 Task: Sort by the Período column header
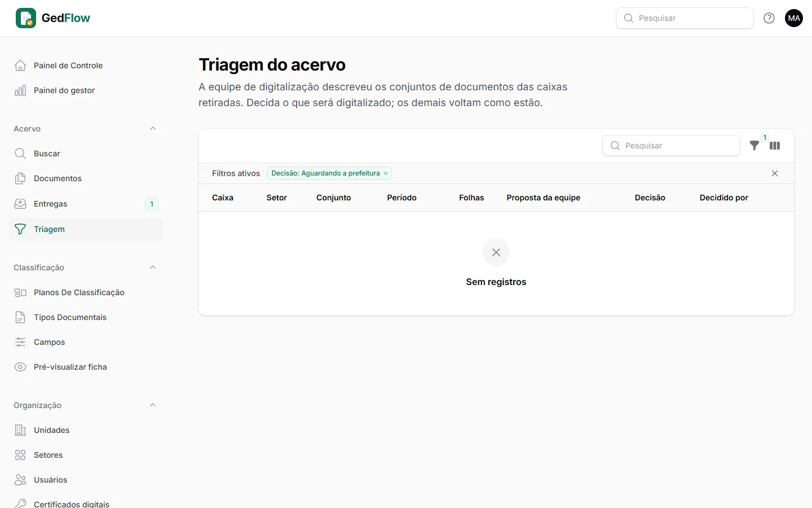pos(402,198)
